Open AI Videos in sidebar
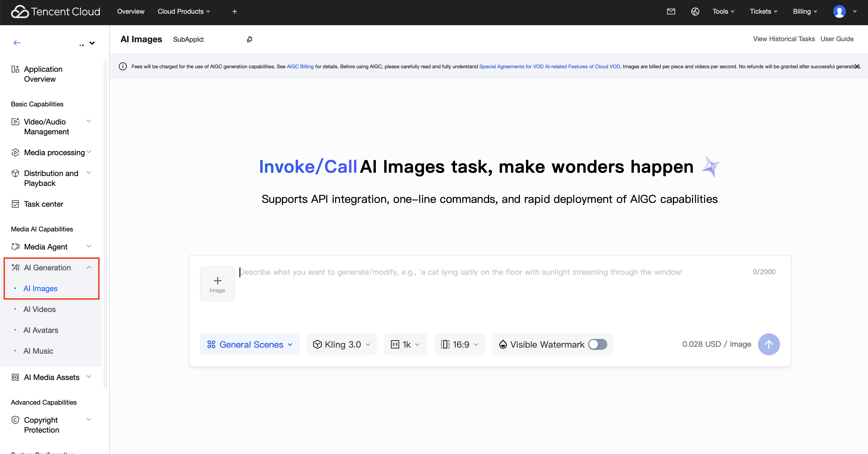The width and height of the screenshot is (868, 454). pyautogui.click(x=39, y=309)
